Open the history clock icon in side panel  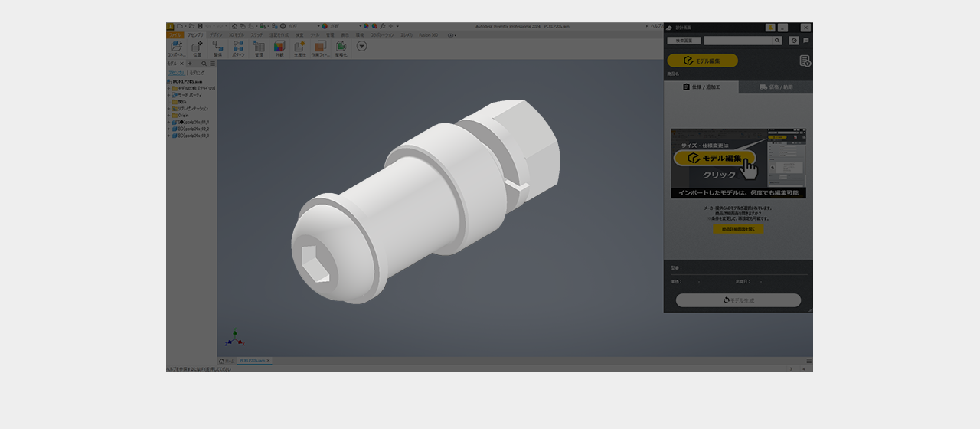[794, 41]
